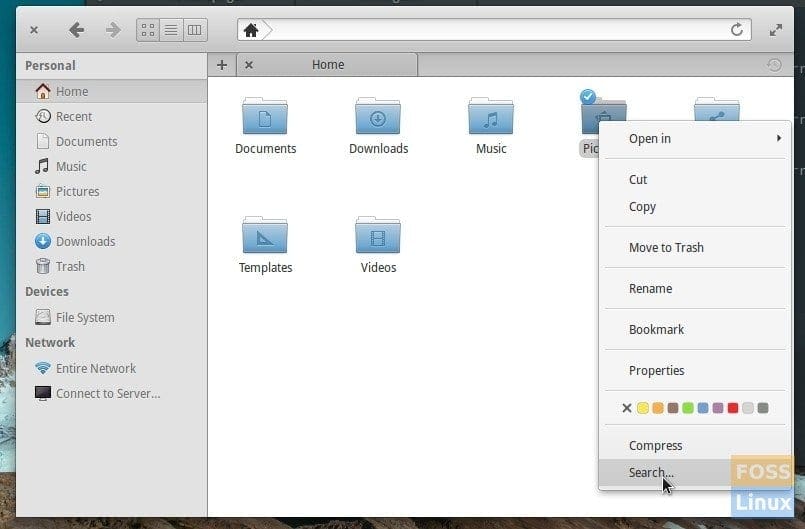Open File System under Devices
The width and height of the screenshot is (805, 529).
click(x=112, y=317)
